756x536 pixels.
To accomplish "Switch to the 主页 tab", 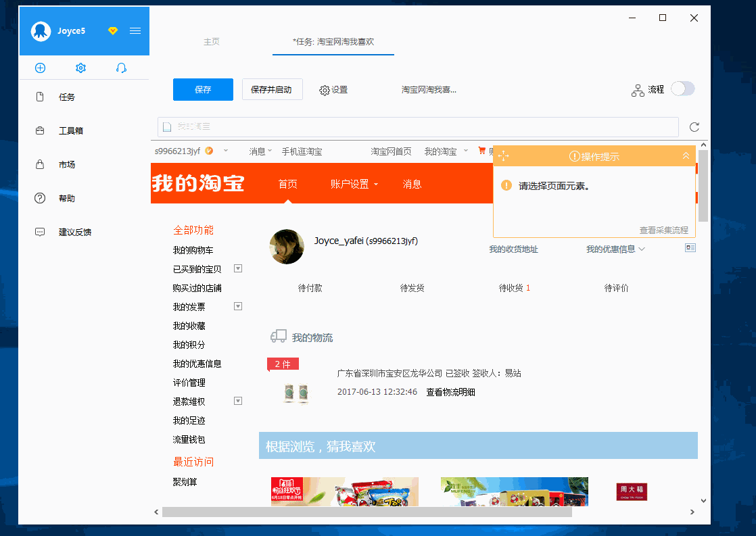I will click(211, 41).
